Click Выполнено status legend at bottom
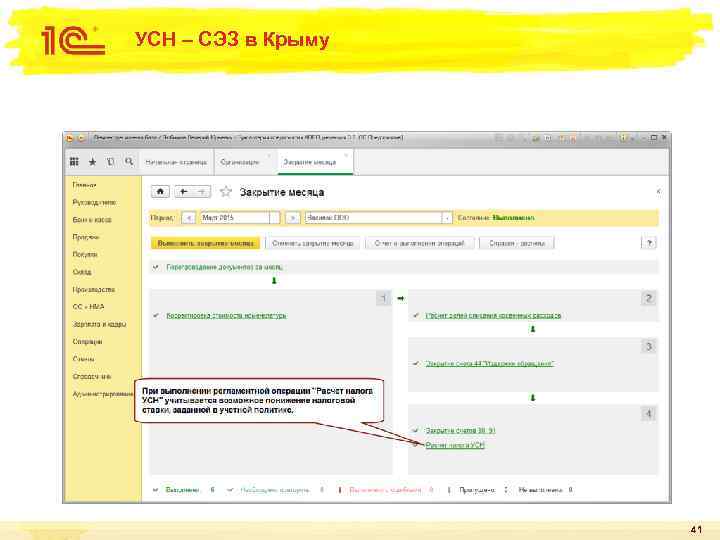The width and height of the screenshot is (720, 540). (x=183, y=490)
